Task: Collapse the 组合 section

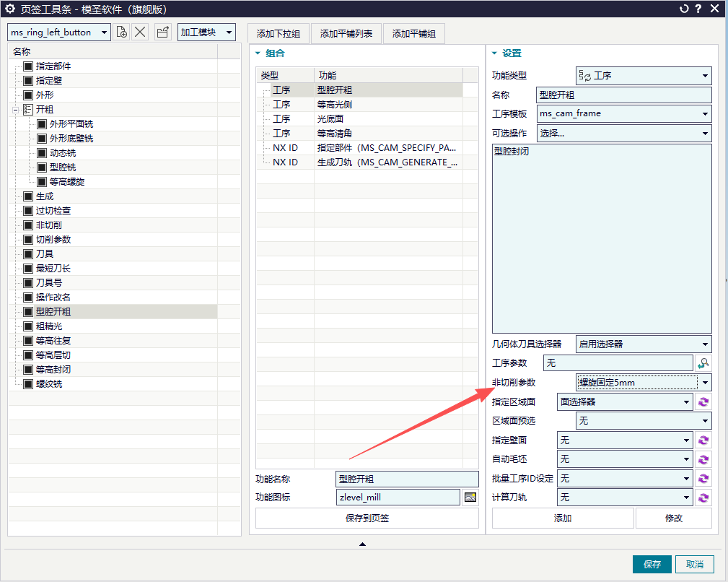Action: pos(258,53)
